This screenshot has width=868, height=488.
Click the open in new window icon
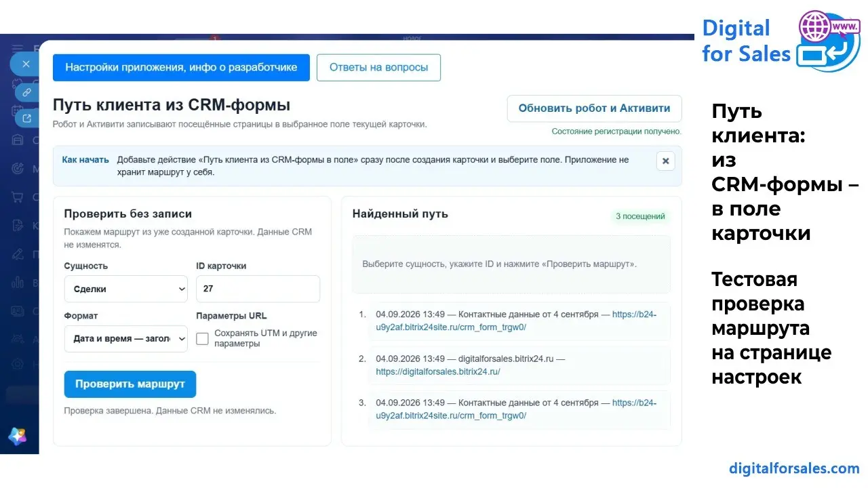[x=27, y=119]
